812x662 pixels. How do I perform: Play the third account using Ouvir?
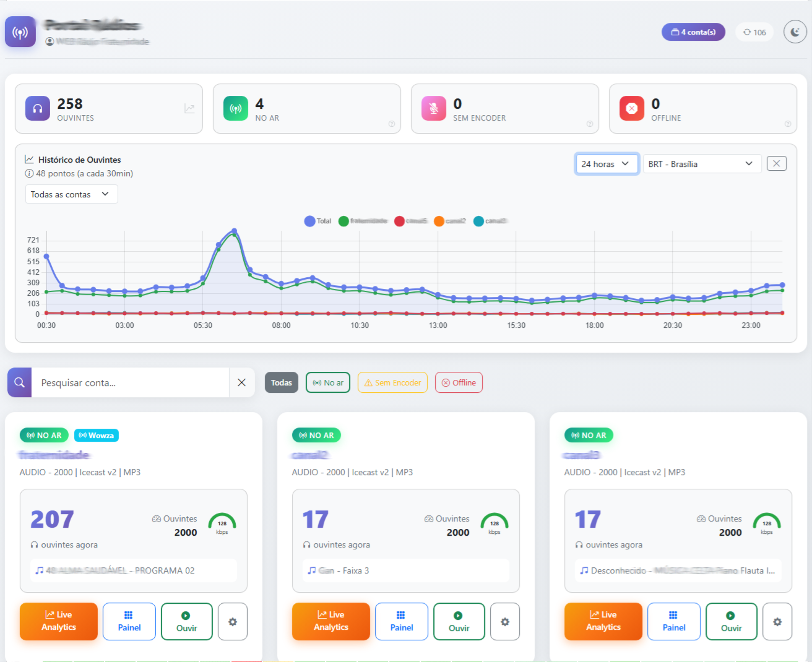(x=731, y=621)
